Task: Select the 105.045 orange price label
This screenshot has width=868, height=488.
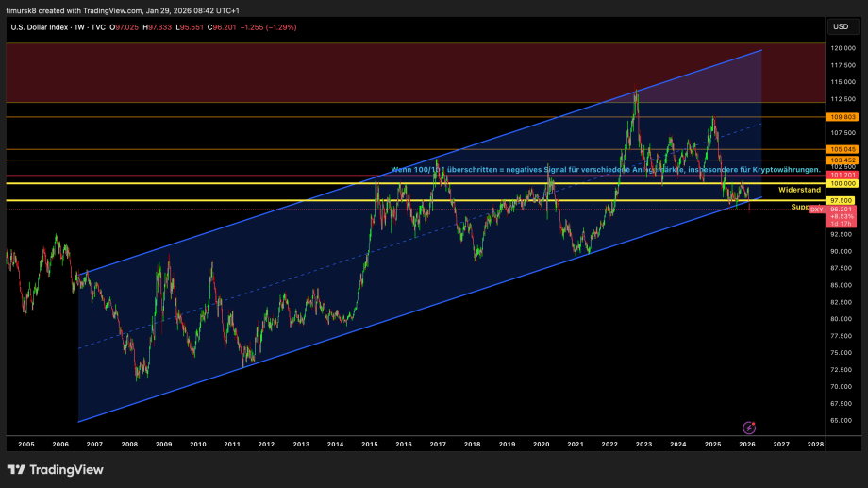Action: pos(841,149)
